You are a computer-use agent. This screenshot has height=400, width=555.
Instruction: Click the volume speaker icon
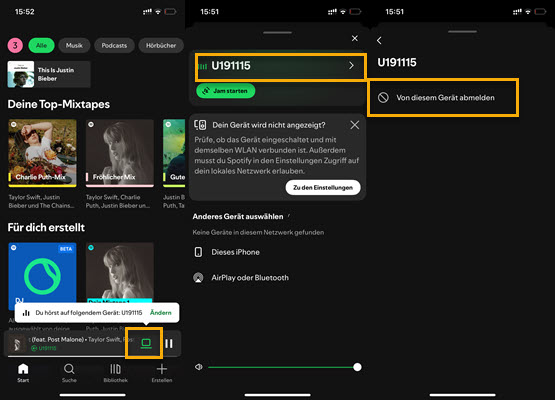click(199, 367)
